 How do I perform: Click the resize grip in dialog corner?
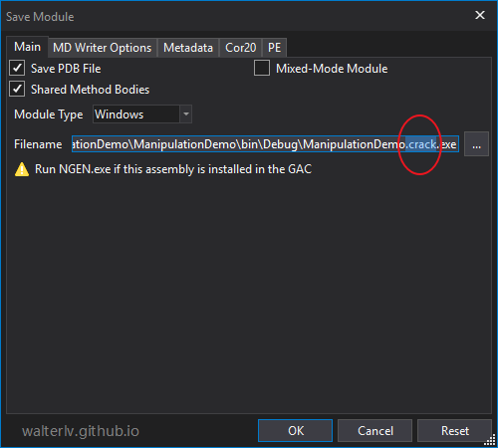point(490,441)
